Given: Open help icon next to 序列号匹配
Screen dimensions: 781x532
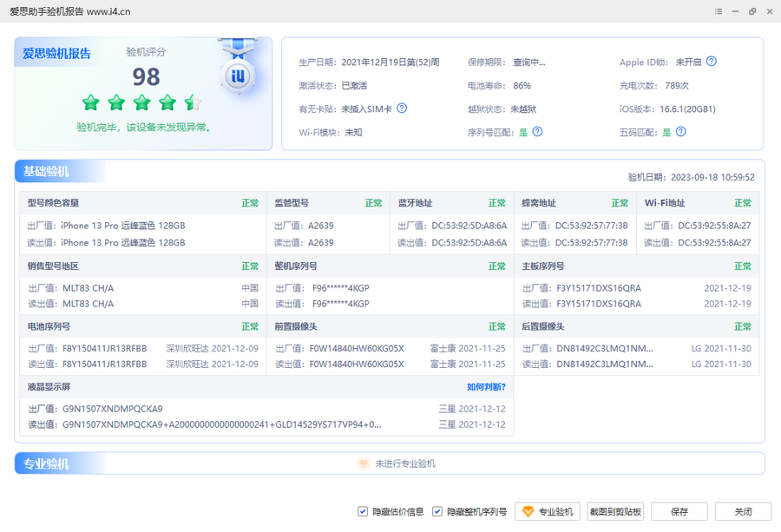Looking at the screenshot, I should point(537,132).
